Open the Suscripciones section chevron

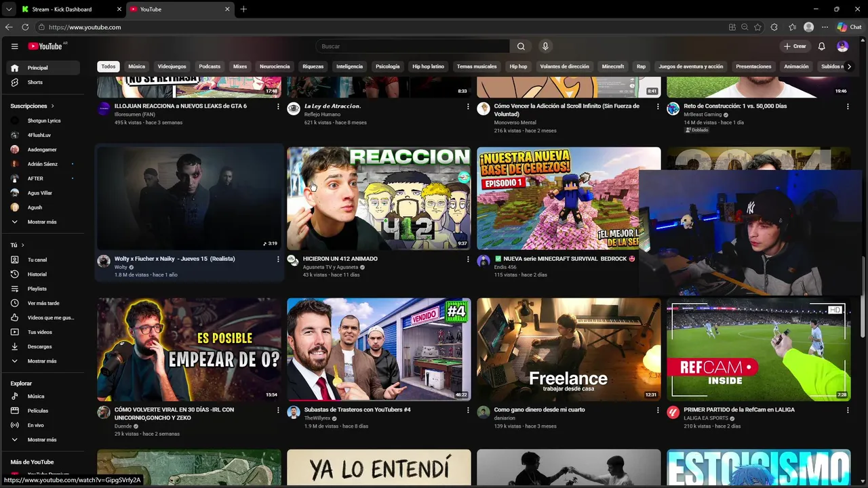click(x=52, y=106)
